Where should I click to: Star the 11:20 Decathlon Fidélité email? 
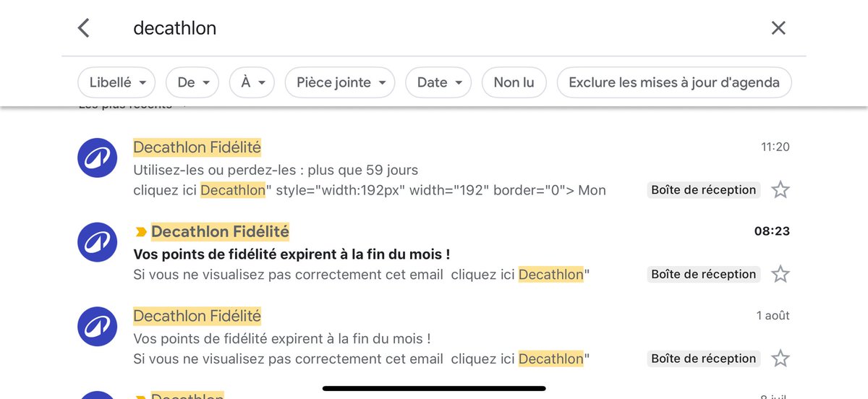tap(780, 190)
